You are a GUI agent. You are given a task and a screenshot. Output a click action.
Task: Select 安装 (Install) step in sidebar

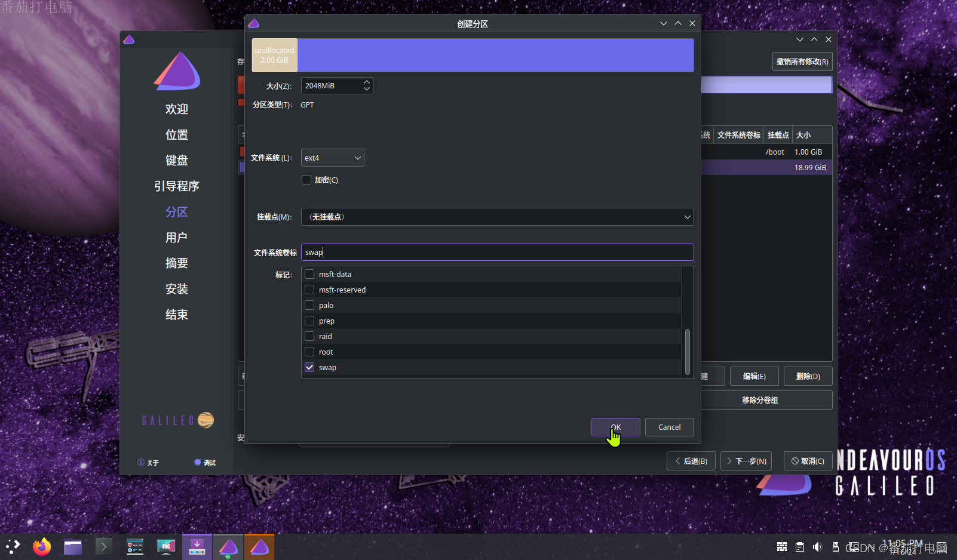coord(177,289)
